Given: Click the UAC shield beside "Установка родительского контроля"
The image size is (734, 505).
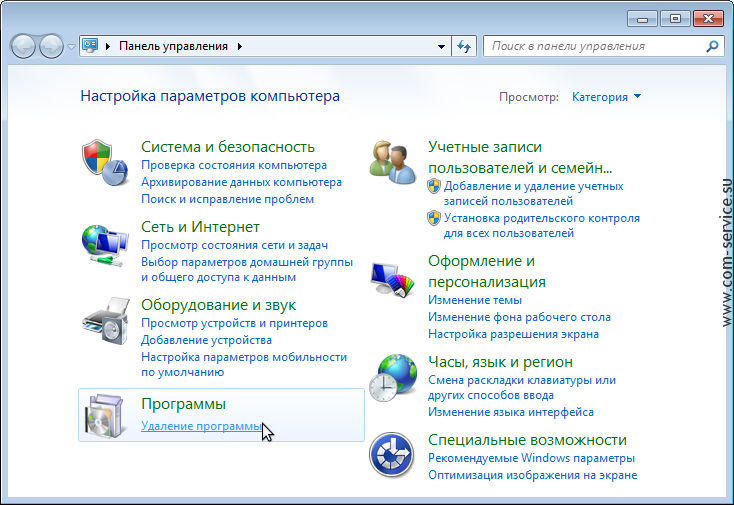Looking at the screenshot, I should click(434, 218).
